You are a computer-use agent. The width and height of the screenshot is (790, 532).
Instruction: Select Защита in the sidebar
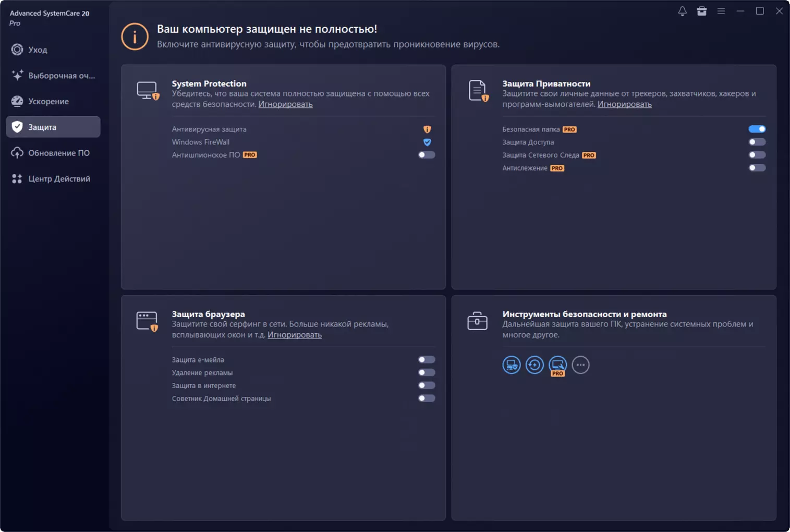[53, 127]
